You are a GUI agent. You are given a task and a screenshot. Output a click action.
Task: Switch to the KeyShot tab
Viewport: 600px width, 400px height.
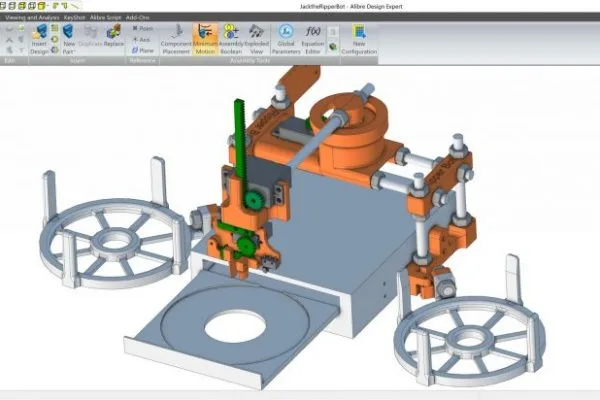[x=74, y=17]
